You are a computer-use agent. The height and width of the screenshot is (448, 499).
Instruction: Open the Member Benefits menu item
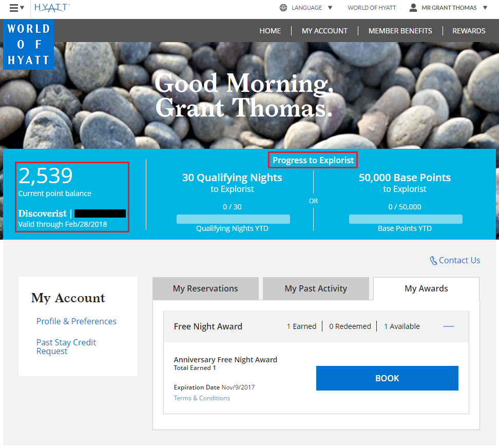point(400,31)
